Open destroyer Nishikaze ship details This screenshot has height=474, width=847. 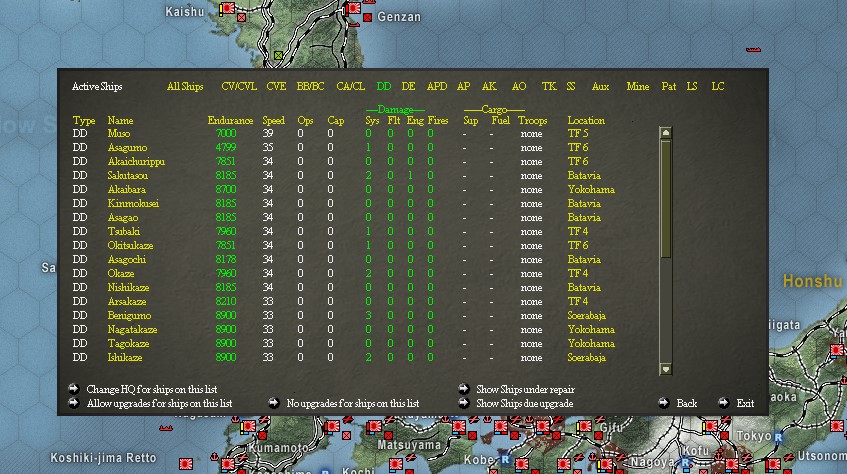[128, 288]
